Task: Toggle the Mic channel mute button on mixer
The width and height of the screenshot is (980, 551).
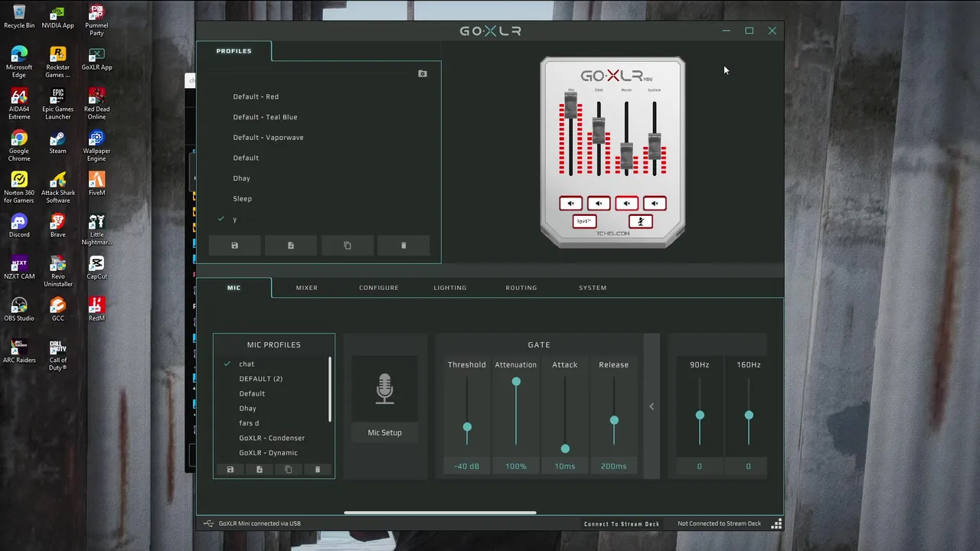Action: 570,203
